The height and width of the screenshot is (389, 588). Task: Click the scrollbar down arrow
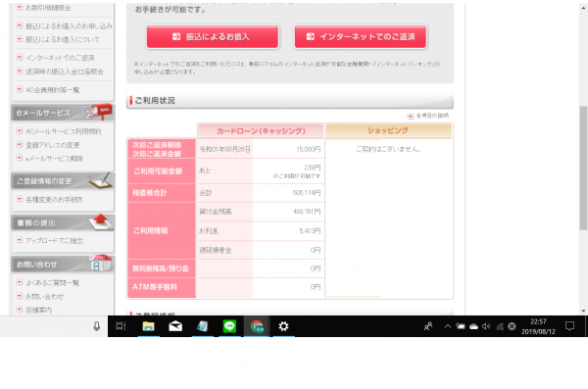(583, 311)
